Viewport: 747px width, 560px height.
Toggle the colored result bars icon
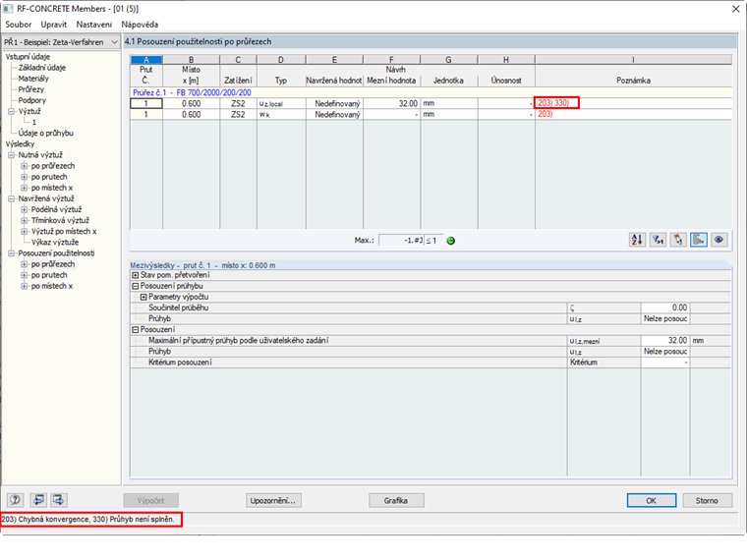(699, 240)
